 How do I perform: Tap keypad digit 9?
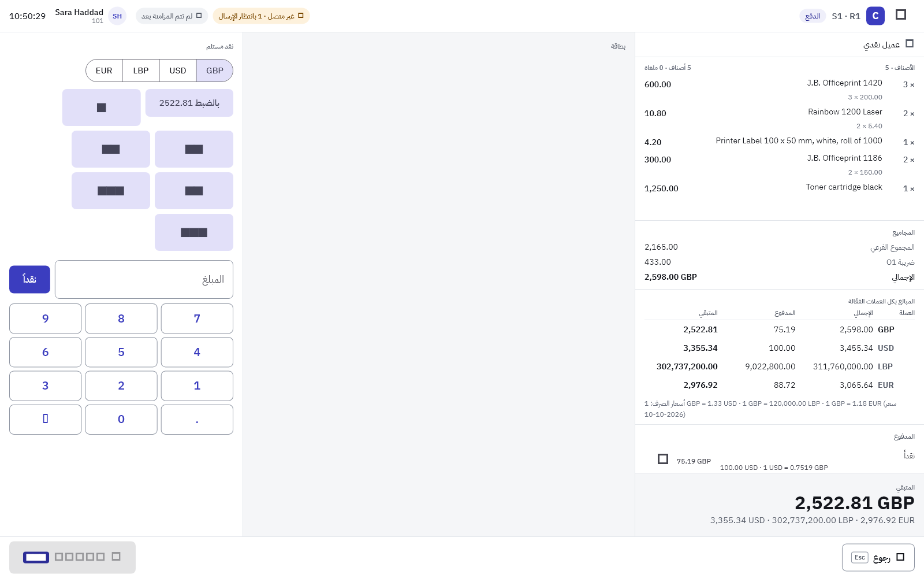(46, 318)
